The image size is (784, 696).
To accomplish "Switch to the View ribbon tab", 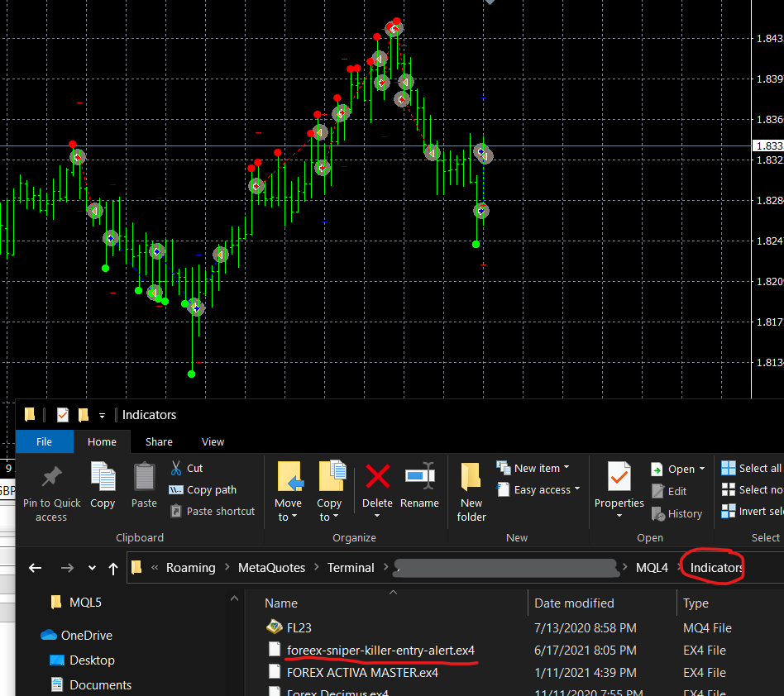I will point(213,441).
